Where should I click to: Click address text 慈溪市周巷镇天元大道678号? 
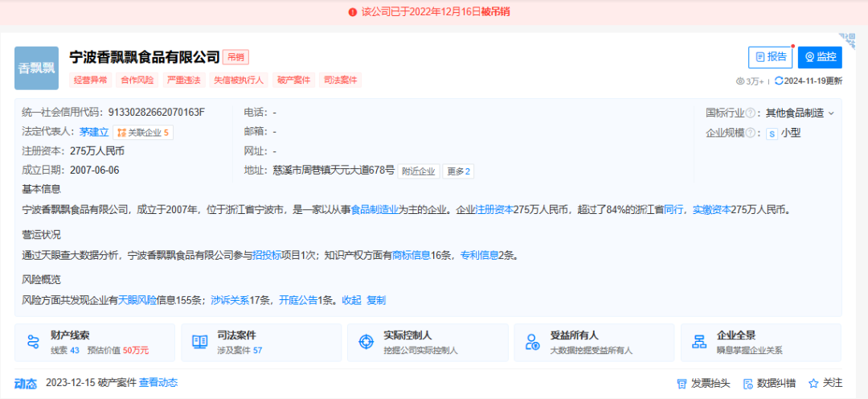pyautogui.click(x=334, y=171)
